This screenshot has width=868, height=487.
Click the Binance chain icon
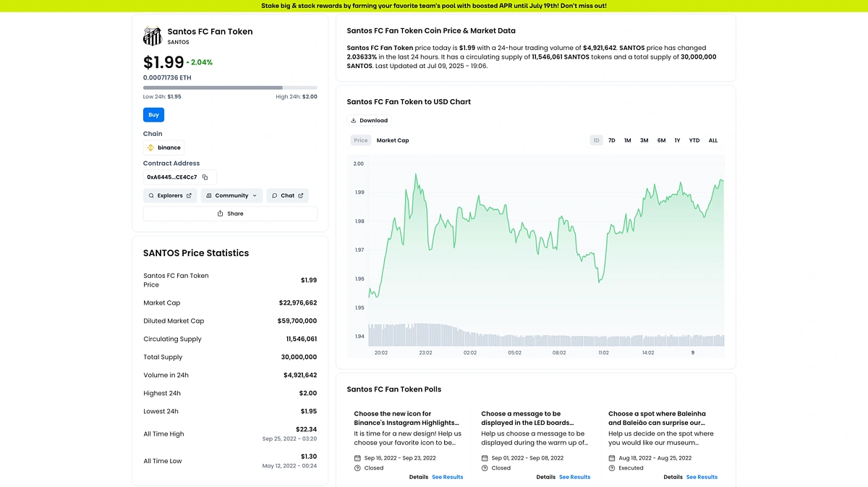[x=151, y=148]
